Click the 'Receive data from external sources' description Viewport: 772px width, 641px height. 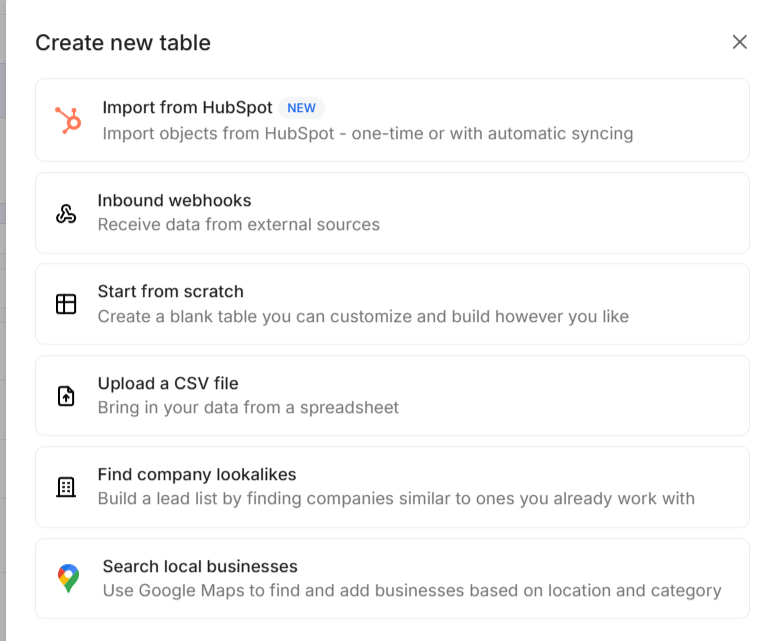(x=238, y=225)
